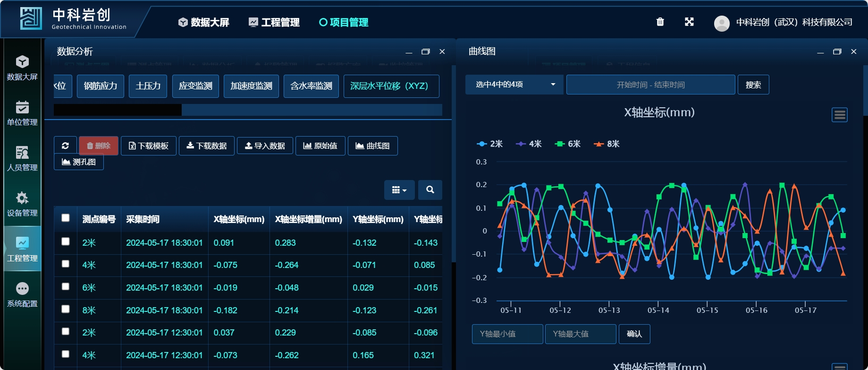
Task: Click the table search magnifier icon
Action: pyautogui.click(x=430, y=190)
